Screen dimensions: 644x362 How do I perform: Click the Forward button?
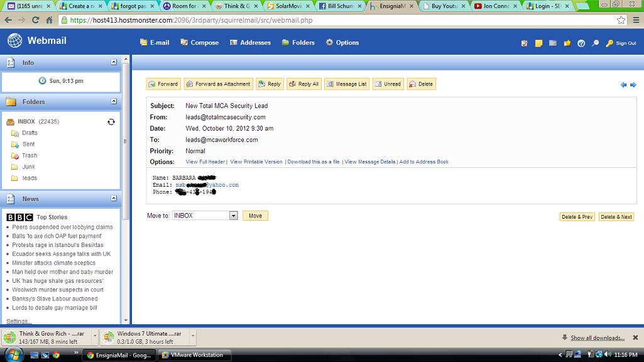tap(163, 84)
